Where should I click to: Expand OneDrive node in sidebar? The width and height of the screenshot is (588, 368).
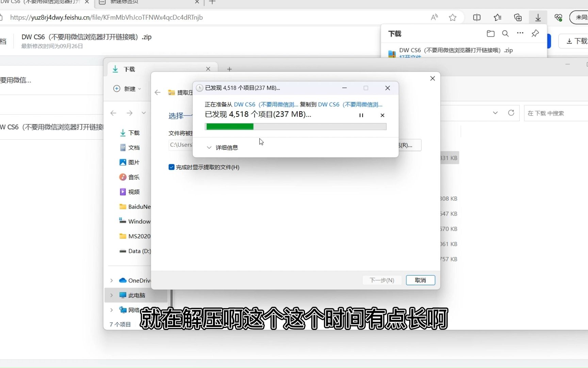click(x=111, y=280)
